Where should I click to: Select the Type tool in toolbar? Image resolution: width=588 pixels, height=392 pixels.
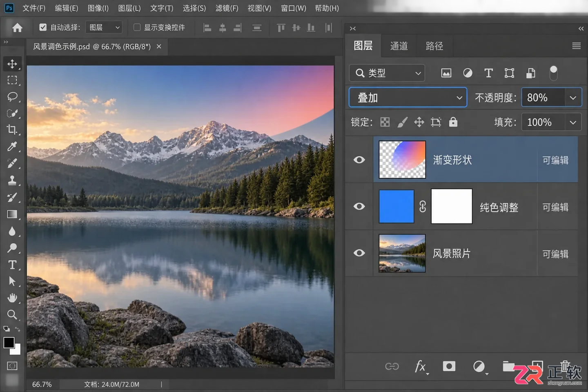(12, 265)
